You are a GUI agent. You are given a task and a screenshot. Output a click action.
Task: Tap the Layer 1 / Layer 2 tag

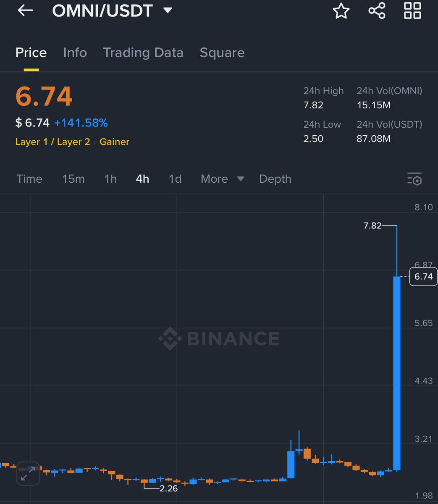(x=53, y=142)
